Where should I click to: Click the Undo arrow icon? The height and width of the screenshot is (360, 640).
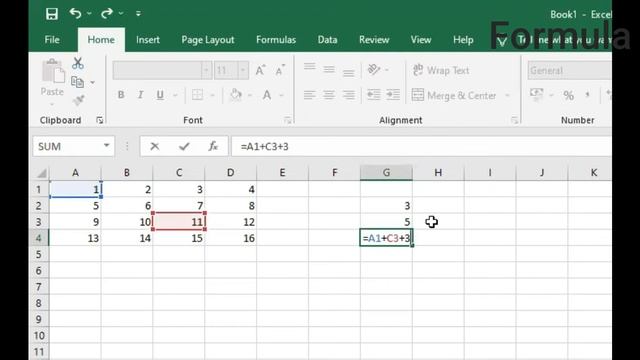75,13
